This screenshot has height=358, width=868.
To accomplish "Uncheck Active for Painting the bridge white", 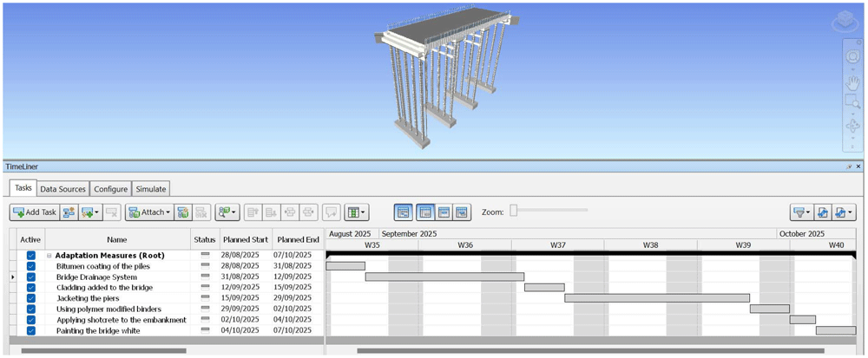I will click(31, 330).
